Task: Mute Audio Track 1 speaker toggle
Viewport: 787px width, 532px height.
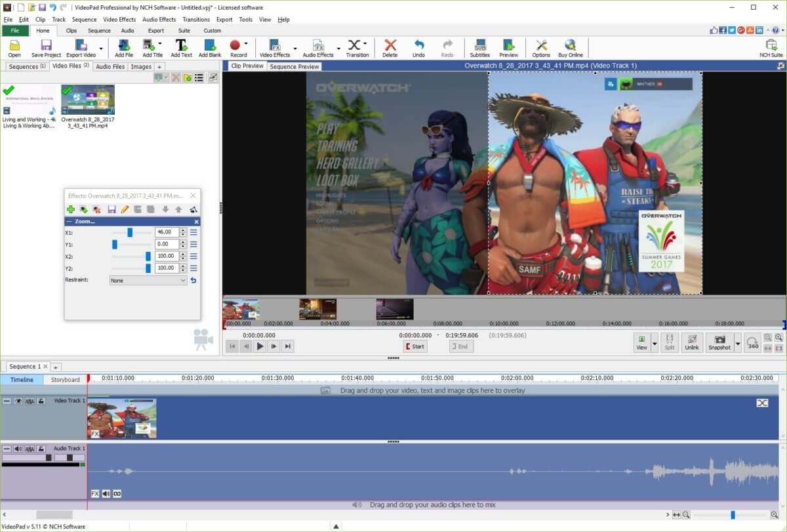Action: click(18, 449)
